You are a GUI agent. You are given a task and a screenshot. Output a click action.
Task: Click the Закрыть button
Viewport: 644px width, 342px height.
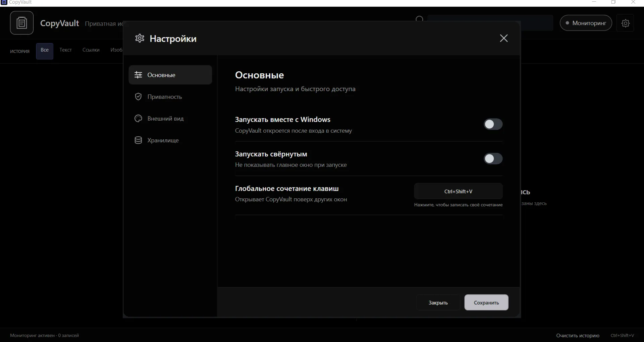(x=438, y=302)
